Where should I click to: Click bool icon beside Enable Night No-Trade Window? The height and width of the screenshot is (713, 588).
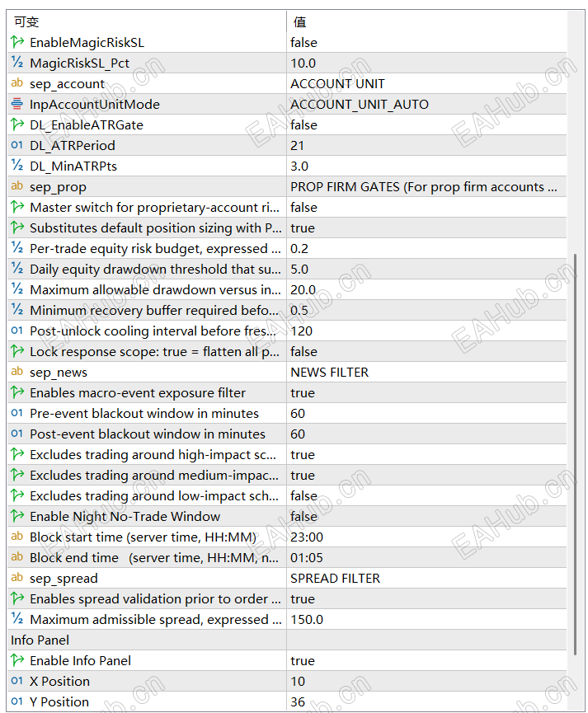[17, 516]
